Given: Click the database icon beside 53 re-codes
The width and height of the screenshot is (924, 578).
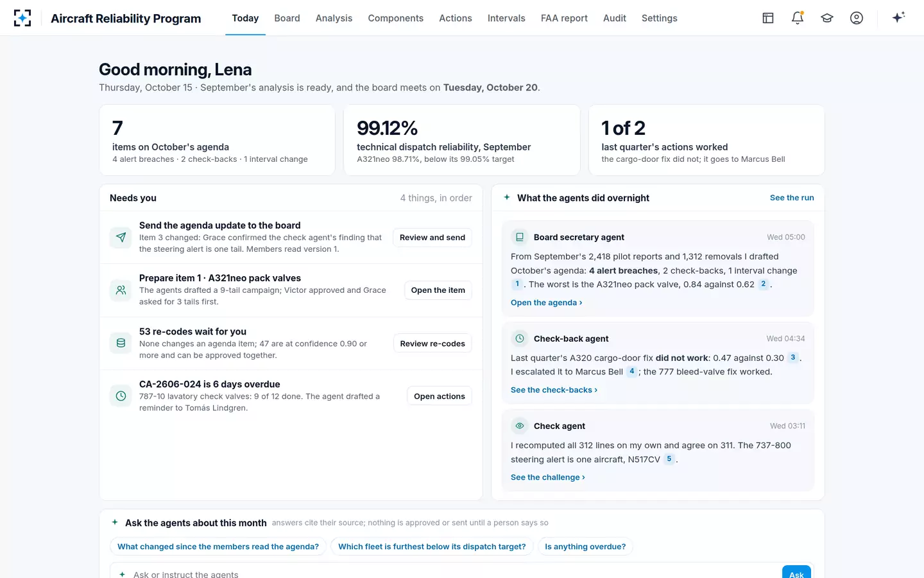Looking at the screenshot, I should coord(121,344).
